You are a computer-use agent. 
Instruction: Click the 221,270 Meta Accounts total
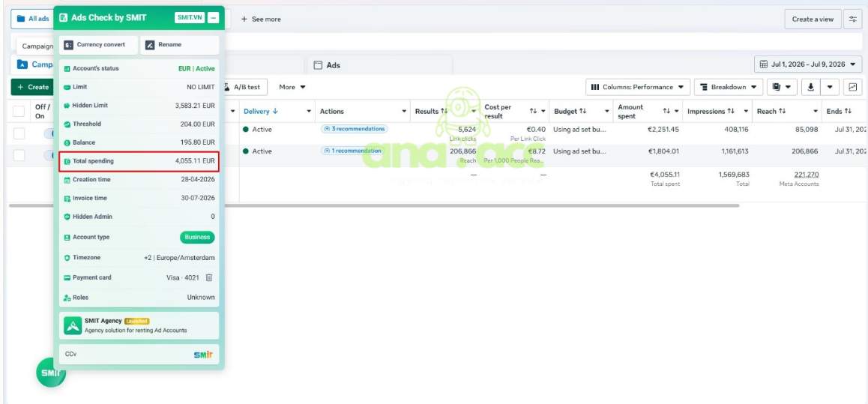click(x=806, y=175)
